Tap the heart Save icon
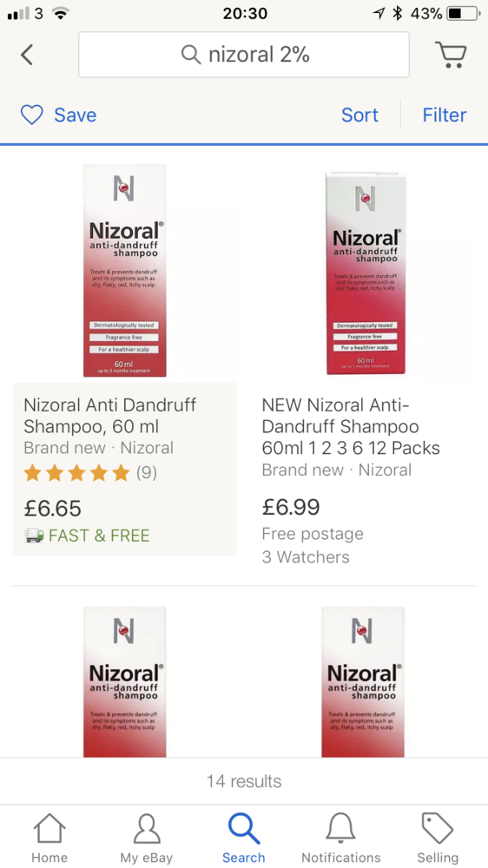Viewport: 488px width, 868px height. 31,115
